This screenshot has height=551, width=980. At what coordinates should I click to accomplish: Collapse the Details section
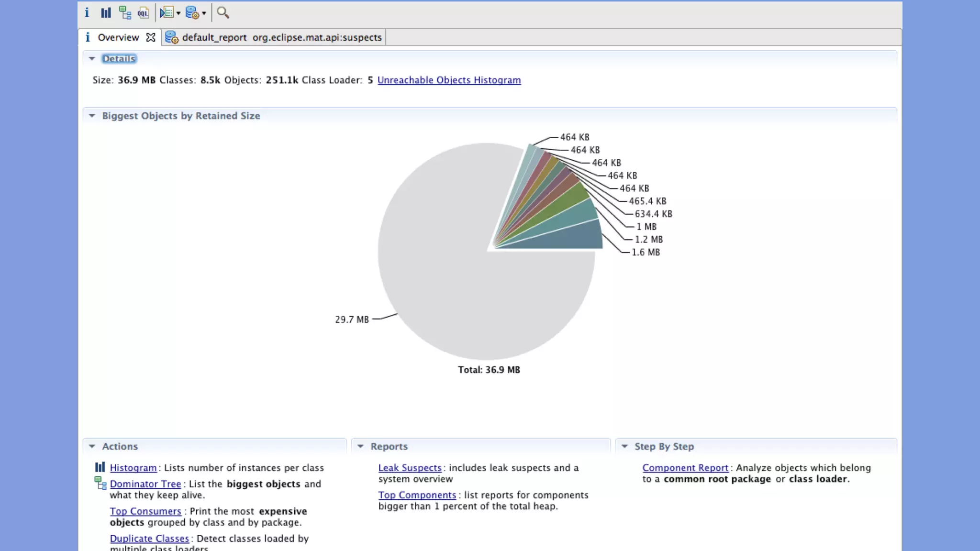tap(92, 58)
